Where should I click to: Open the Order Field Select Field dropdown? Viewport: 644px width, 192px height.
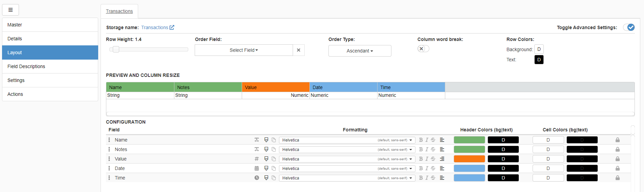[244, 50]
